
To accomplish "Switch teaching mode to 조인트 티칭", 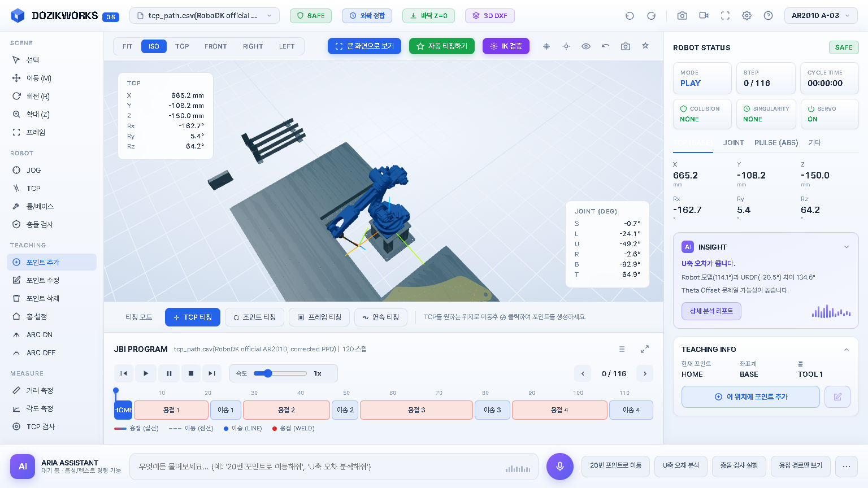I will [254, 317].
